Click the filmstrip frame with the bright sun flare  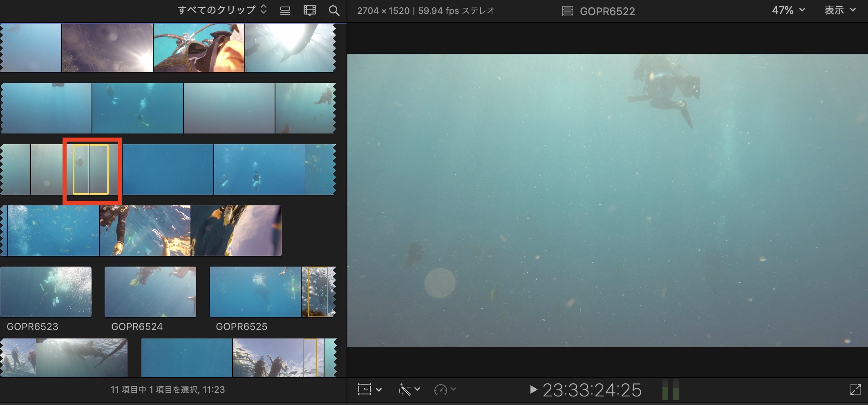coord(107,48)
